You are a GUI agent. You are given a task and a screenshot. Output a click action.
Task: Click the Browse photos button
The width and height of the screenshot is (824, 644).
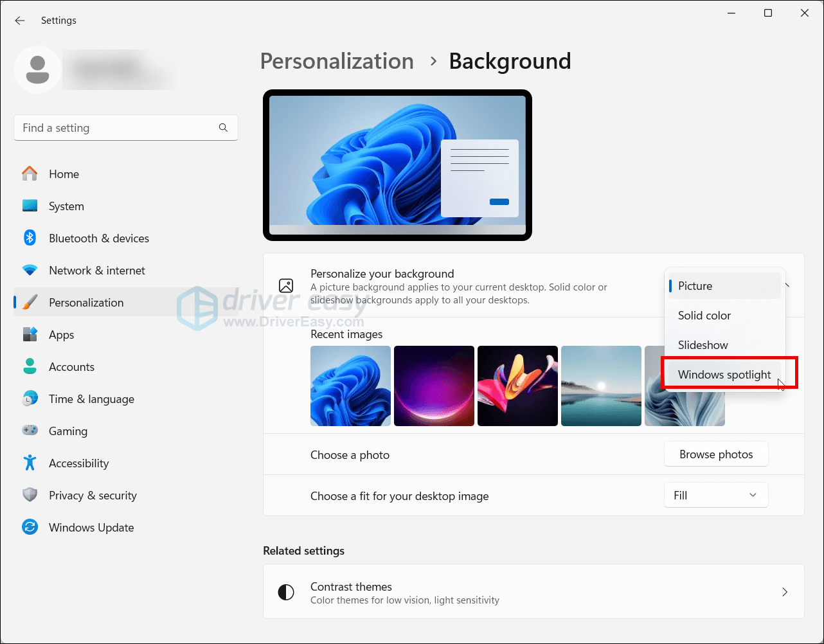pyautogui.click(x=715, y=454)
